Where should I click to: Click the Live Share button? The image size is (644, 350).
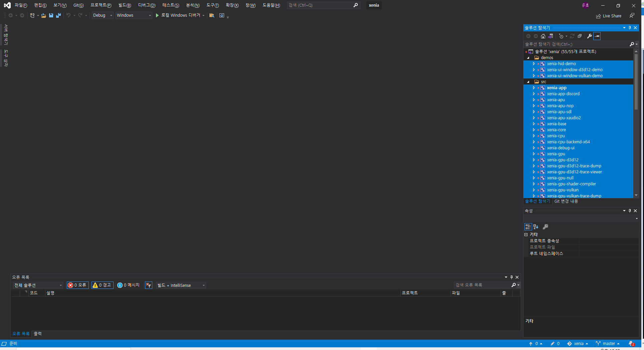[x=609, y=16]
